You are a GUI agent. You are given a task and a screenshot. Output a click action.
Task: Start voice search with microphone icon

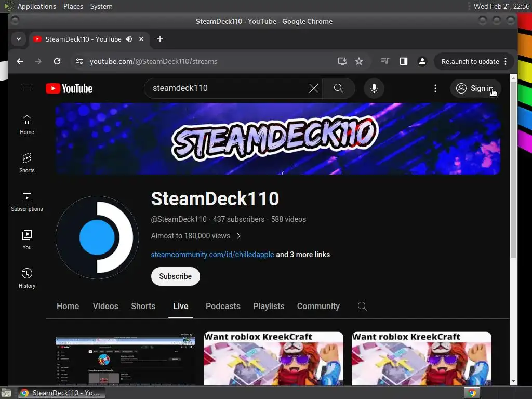point(374,88)
